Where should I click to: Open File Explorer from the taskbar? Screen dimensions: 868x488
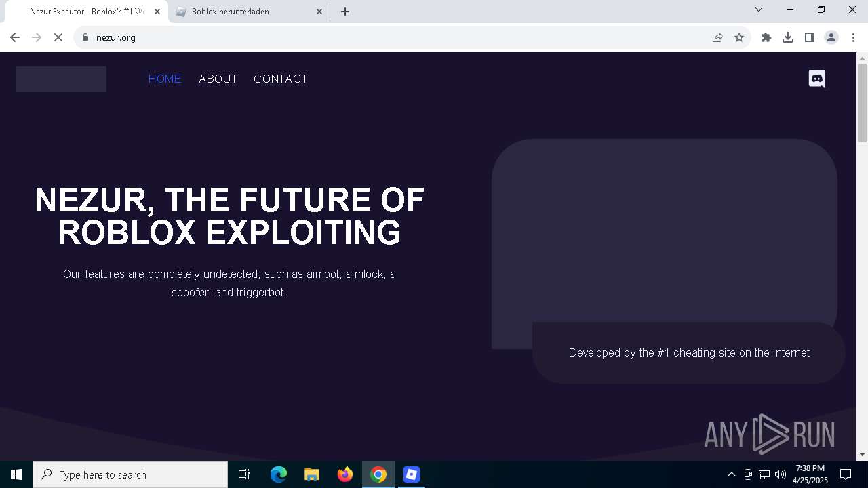[x=312, y=474]
